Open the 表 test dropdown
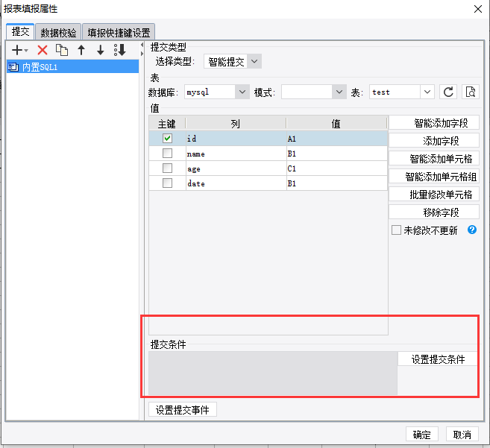 point(427,92)
